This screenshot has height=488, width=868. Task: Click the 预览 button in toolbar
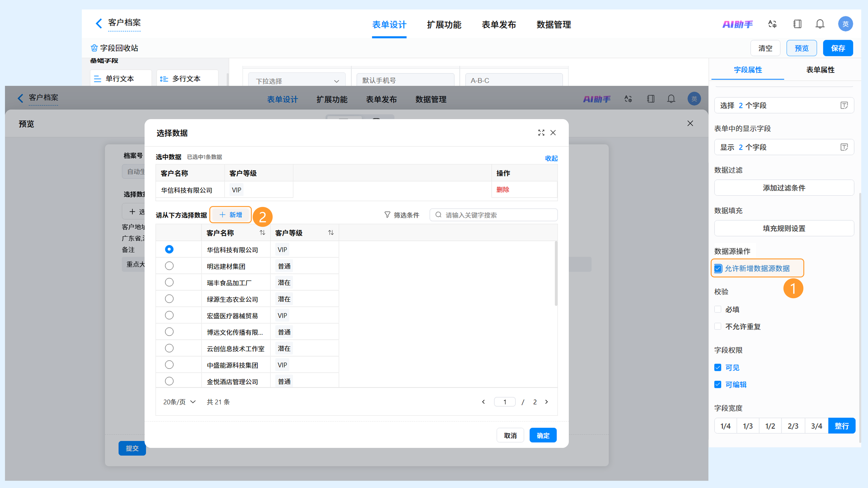[x=802, y=48]
